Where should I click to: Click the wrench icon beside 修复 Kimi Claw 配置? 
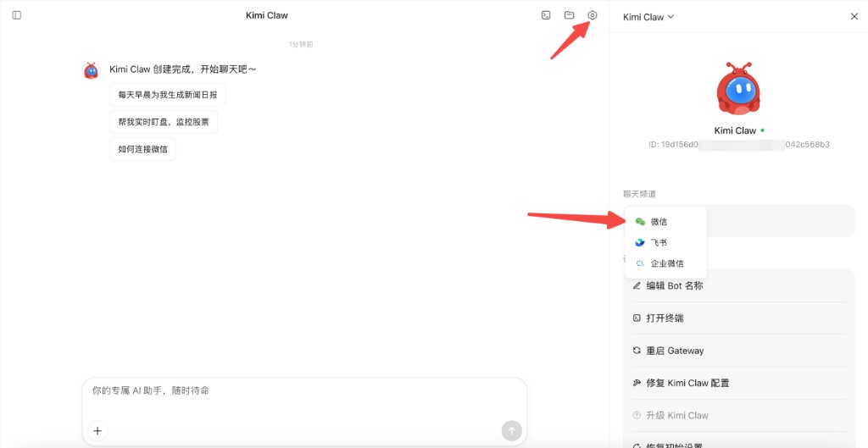coord(637,383)
